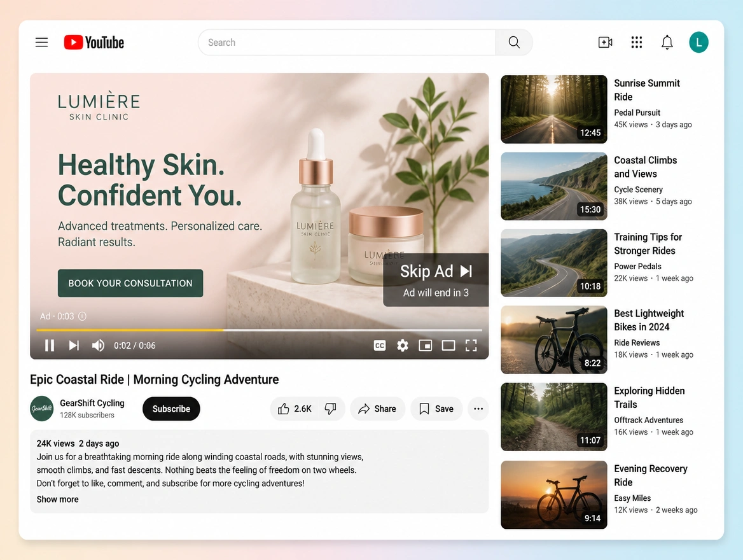The width and height of the screenshot is (743, 560).
Task: Click Book Your Consultation in ad
Action: coord(130,283)
